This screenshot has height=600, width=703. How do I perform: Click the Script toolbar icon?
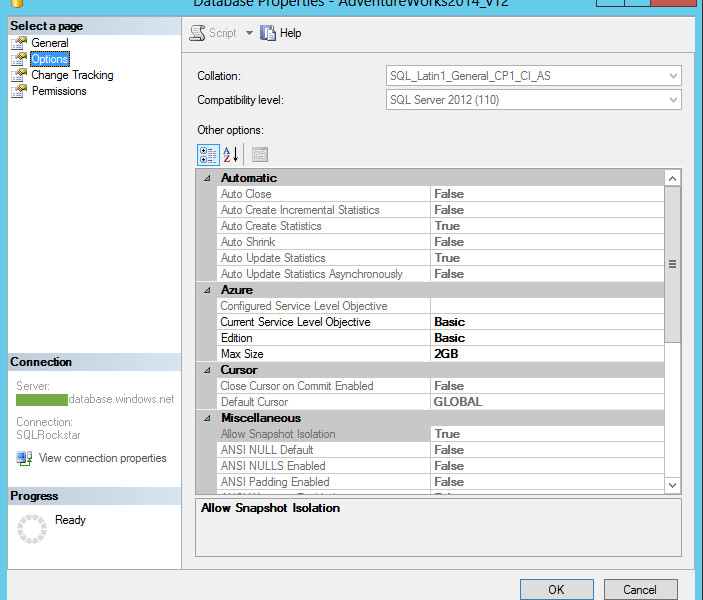pyautogui.click(x=197, y=33)
